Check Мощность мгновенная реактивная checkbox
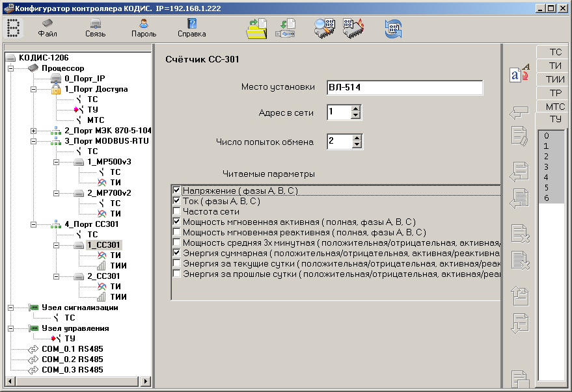This screenshot has height=392, width=572. point(176,232)
